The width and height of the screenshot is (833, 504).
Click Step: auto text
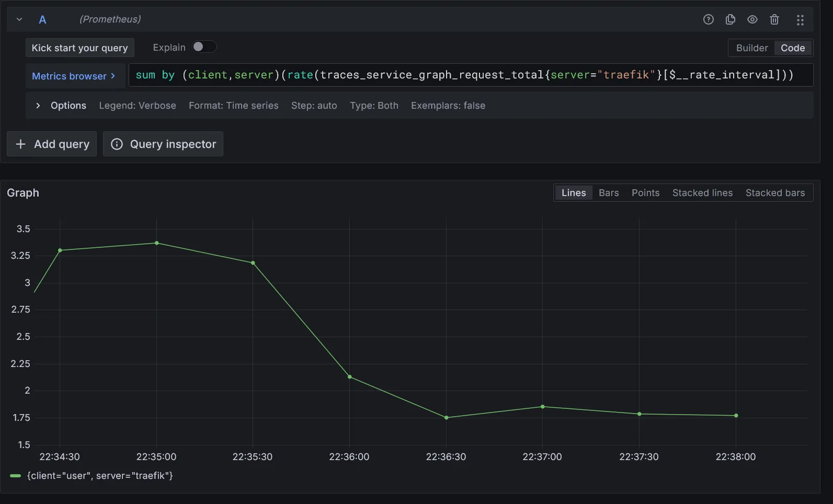pyautogui.click(x=314, y=105)
